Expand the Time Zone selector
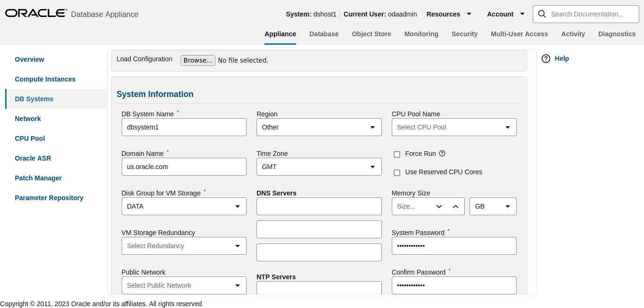The width and height of the screenshot is (644, 308). click(372, 166)
